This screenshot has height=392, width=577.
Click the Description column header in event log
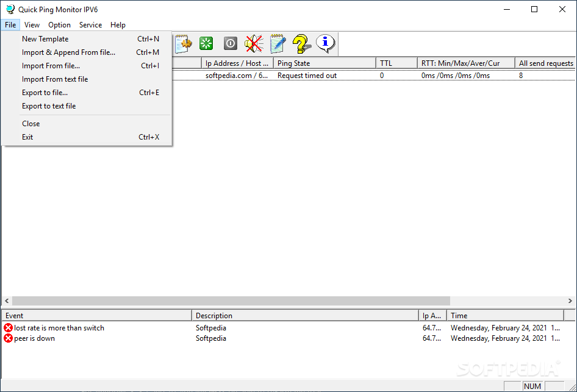[x=305, y=315]
